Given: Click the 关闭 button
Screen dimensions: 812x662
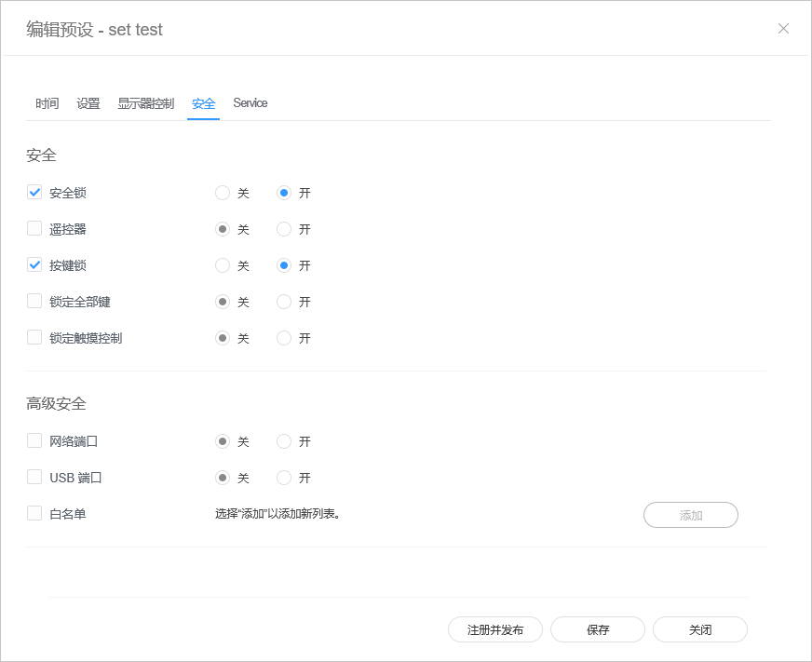Looking at the screenshot, I should [x=700, y=629].
